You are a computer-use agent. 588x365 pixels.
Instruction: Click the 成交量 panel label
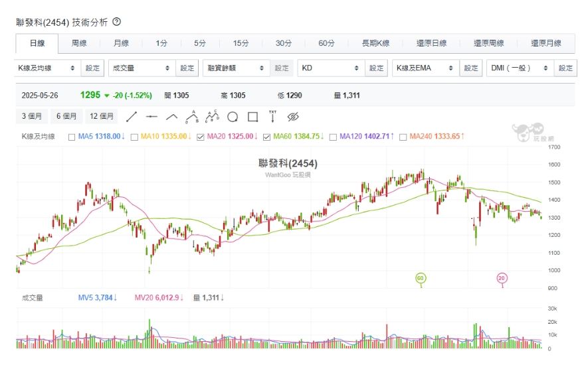33,298
